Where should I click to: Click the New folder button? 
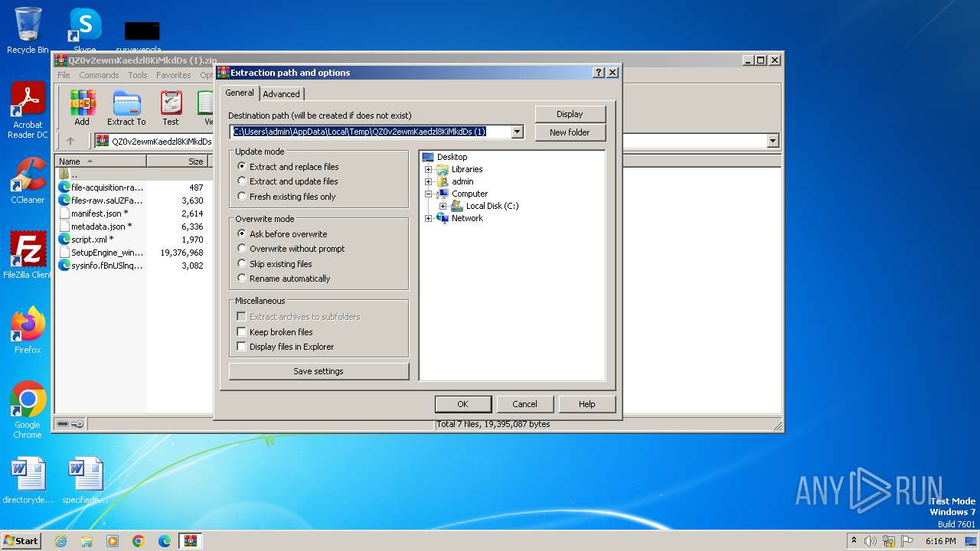pyautogui.click(x=570, y=132)
